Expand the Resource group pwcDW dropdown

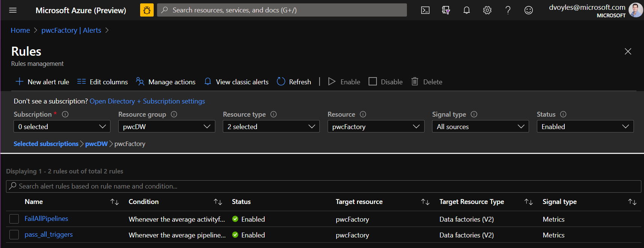point(167,126)
